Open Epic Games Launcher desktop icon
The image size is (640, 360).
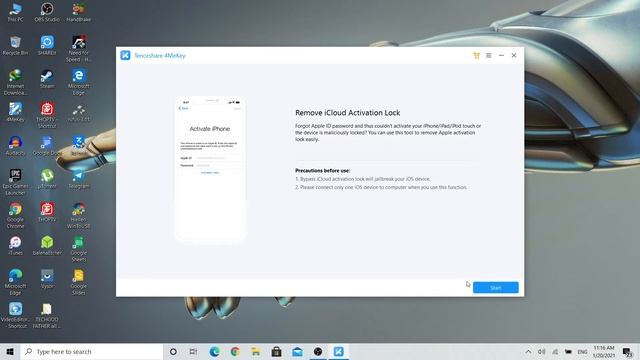16,182
